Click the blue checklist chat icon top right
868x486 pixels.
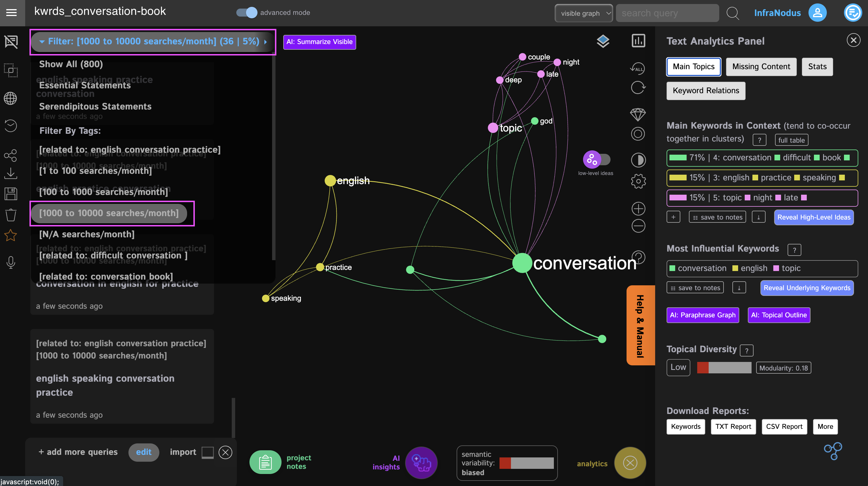coord(853,13)
